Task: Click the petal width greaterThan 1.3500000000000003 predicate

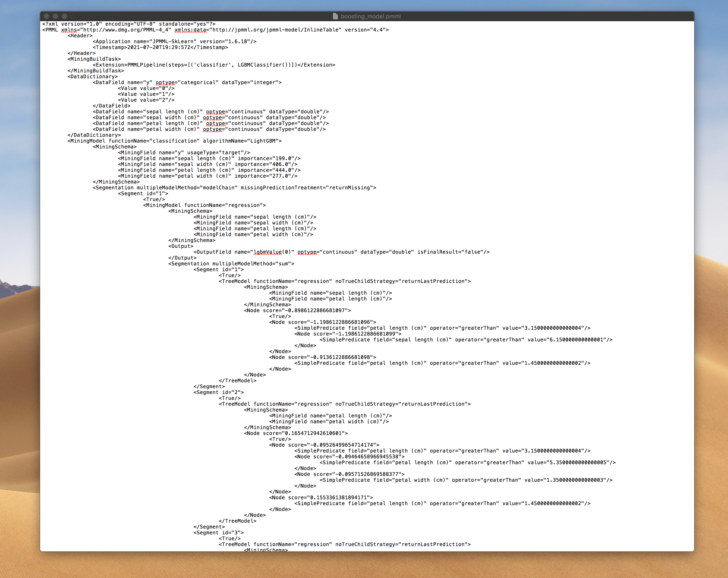Action: click(466, 480)
